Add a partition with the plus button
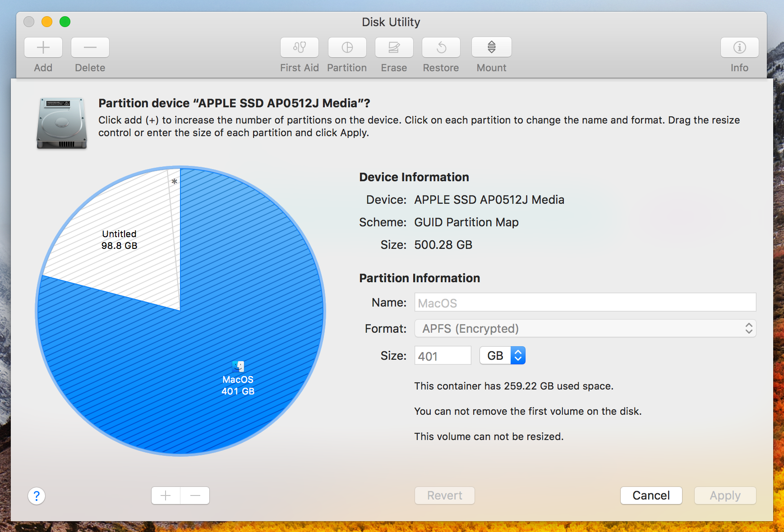 click(x=166, y=495)
